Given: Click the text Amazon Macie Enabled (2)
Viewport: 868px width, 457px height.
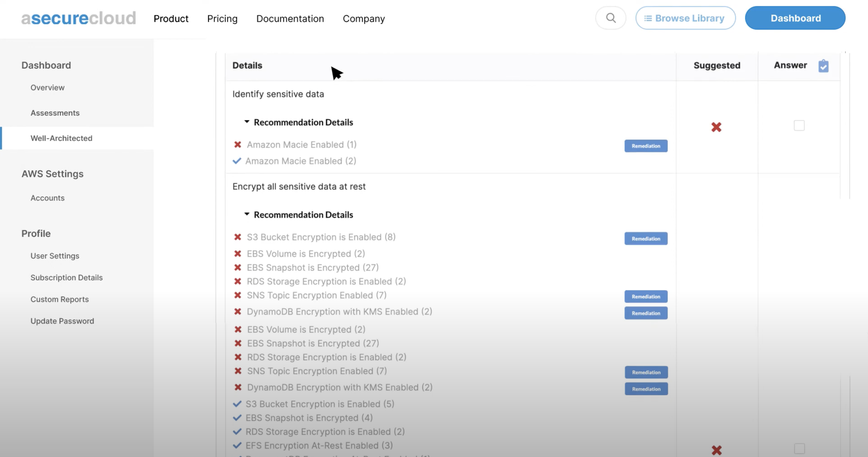Looking at the screenshot, I should (x=300, y=161).
